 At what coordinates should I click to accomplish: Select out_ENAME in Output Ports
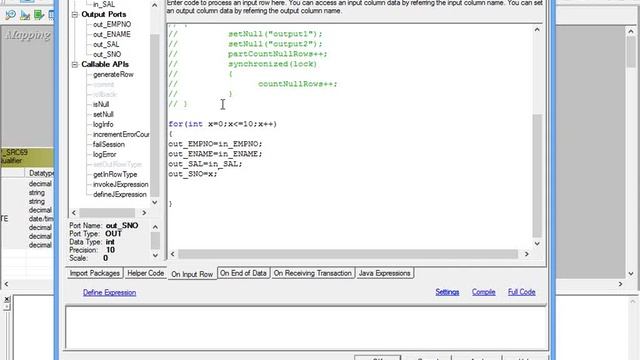pos(111,34)
